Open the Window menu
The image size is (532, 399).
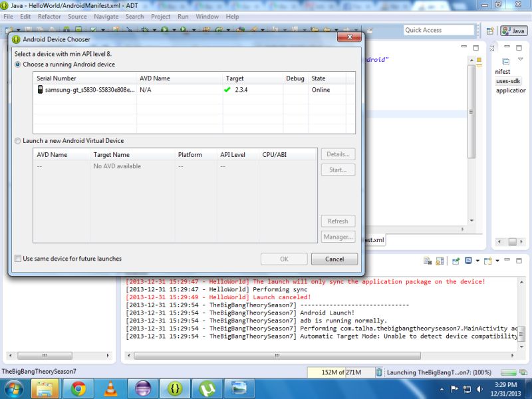tap(207, 17)
